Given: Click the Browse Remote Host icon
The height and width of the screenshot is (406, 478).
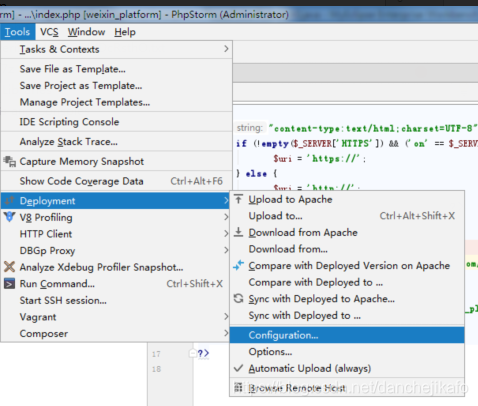Looking at the screenshot, I should click(238, 387).
